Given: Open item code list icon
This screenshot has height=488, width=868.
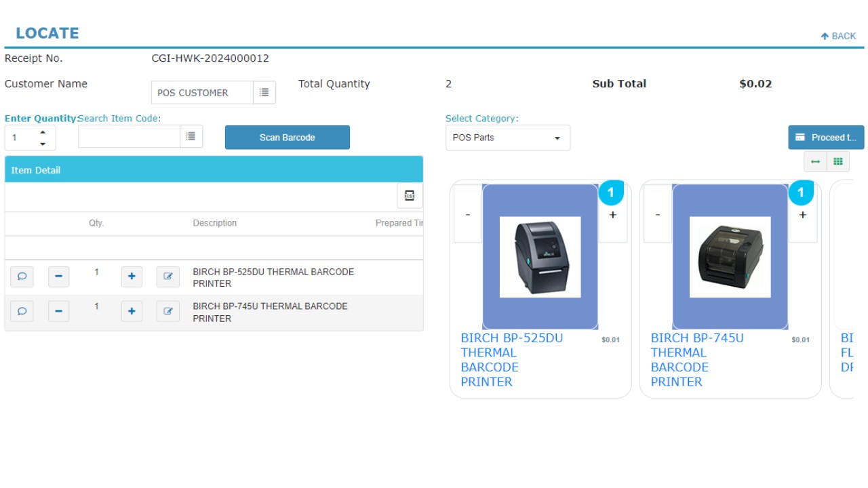Looking at the screenshot, I should (191, 136).
